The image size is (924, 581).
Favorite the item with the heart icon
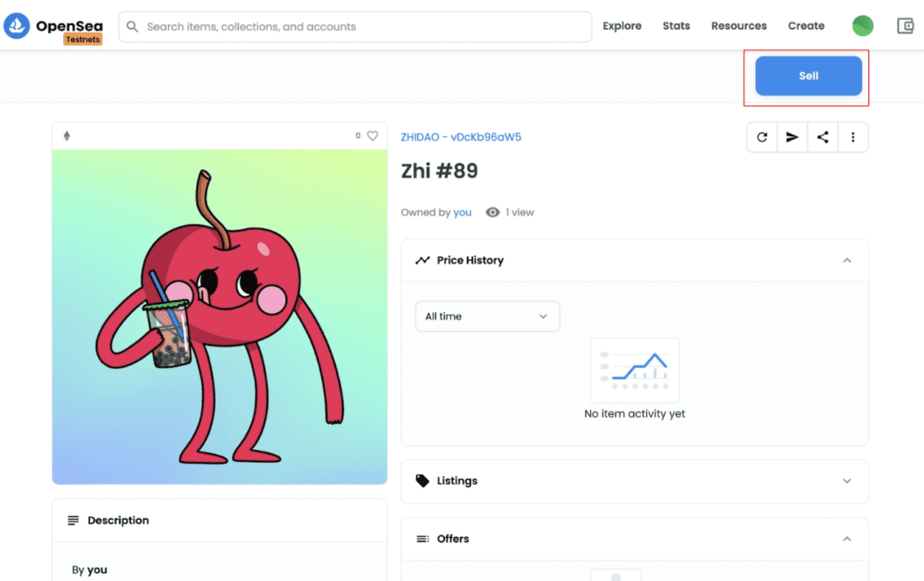coord(373,135)
